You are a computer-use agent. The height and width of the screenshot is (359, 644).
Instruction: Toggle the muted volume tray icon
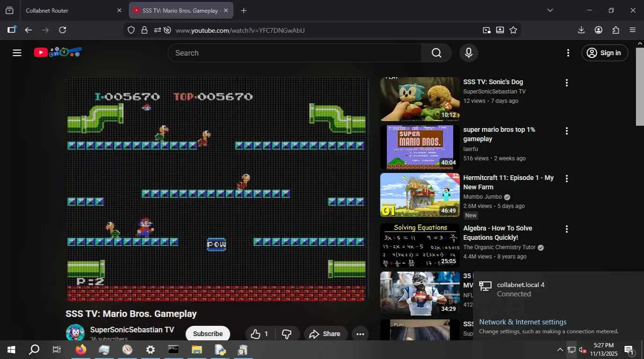(x=583, y=350)
